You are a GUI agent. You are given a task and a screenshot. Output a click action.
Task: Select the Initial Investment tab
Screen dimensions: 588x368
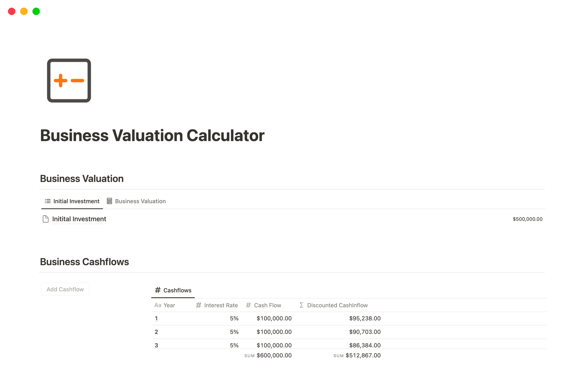coord(76,201)
